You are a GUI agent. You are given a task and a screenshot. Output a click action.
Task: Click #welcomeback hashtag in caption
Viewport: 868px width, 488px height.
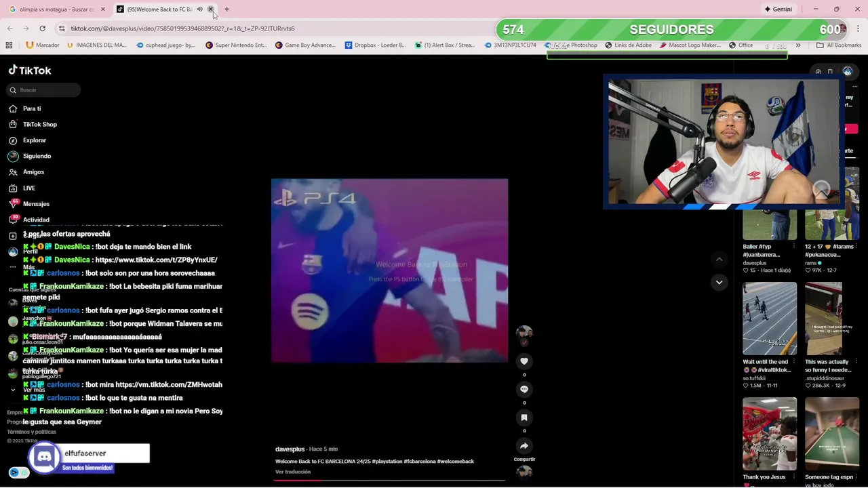click(x=456, y=462)
